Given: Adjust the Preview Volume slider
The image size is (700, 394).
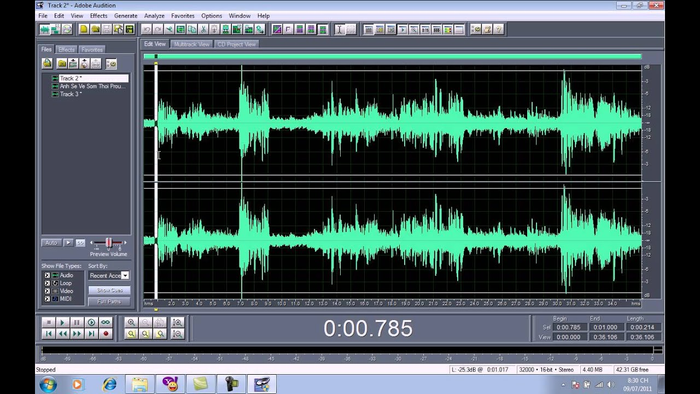Looking at the screenshot, I should pos(108,243).
